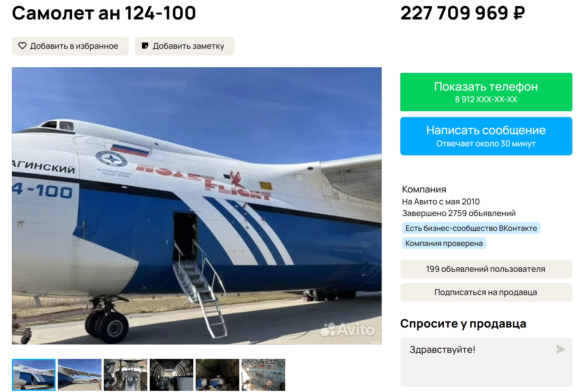This screenshot has height=392, width=582.
Task: Click Написать сообщение blue button
Action: pyautogui.click(x=486, y=136)
